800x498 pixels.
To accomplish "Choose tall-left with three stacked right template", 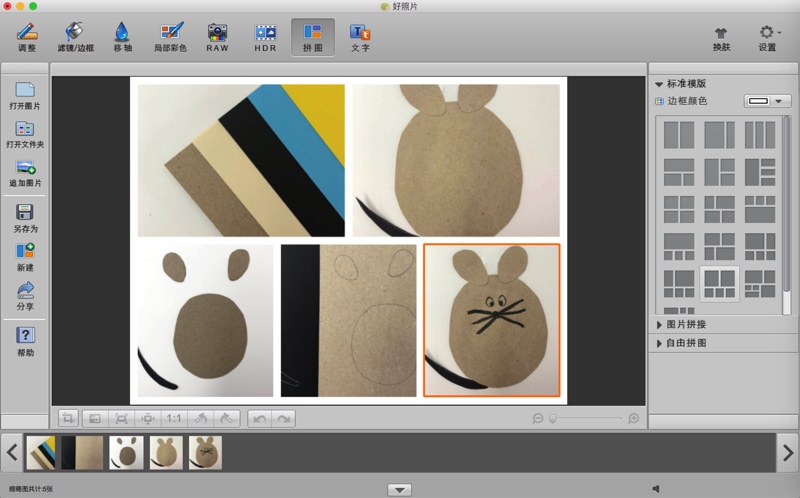I will tap(760, 172).
